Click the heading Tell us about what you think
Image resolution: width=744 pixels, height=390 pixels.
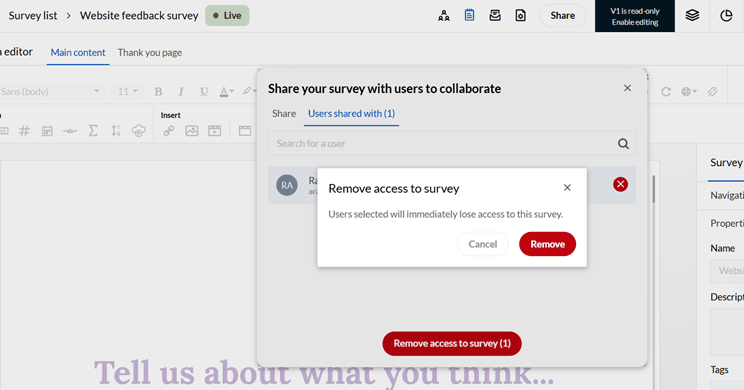point(324,373)
